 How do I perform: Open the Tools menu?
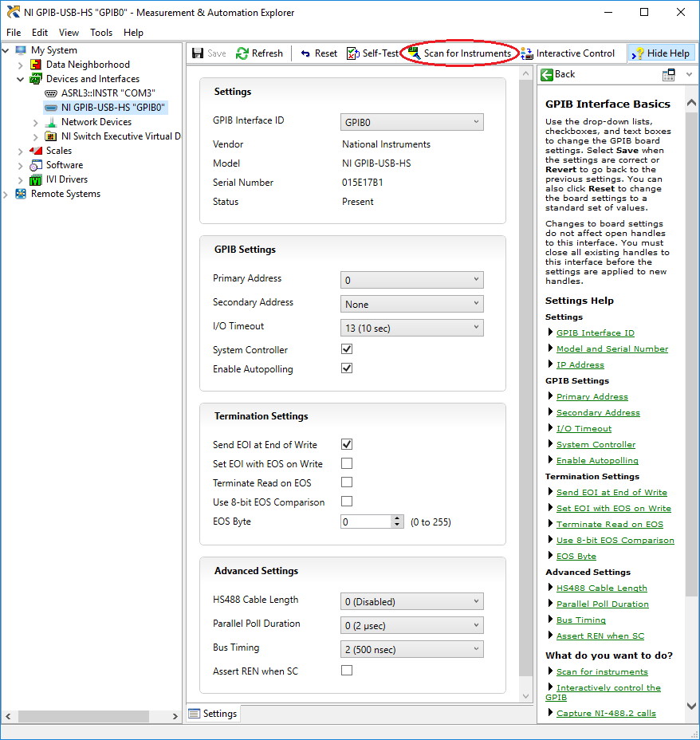pyautogui.click(x=101, y=33)
